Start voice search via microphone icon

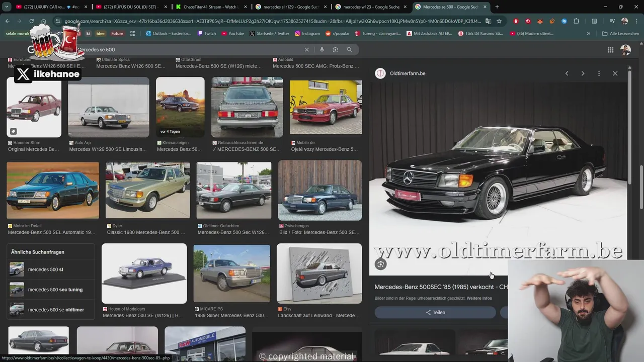coord(322,50)
